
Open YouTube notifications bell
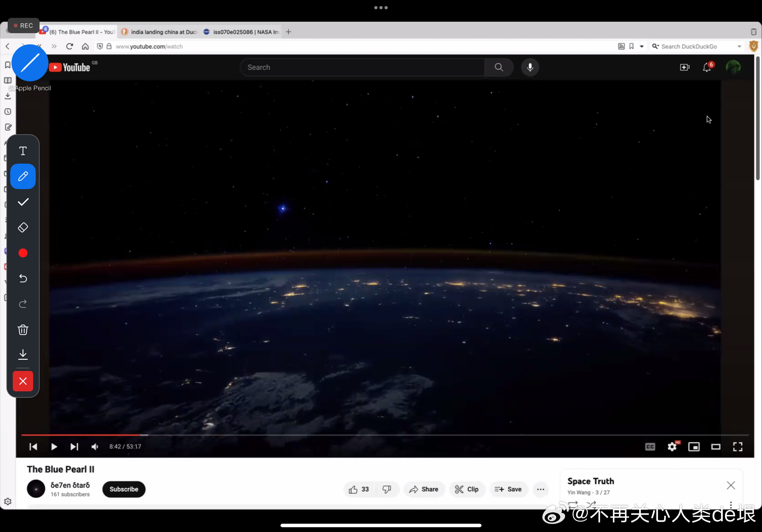[x=706, y=67]
